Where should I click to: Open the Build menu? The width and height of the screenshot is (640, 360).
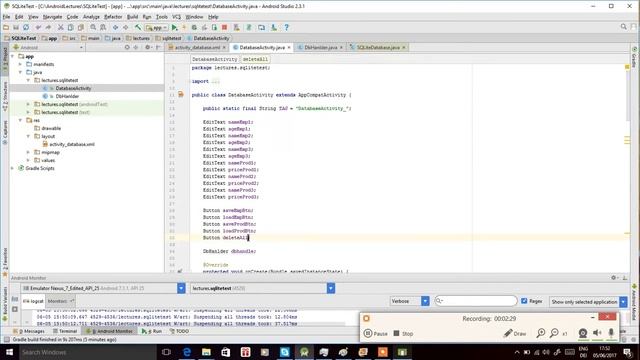click(132, 17)
